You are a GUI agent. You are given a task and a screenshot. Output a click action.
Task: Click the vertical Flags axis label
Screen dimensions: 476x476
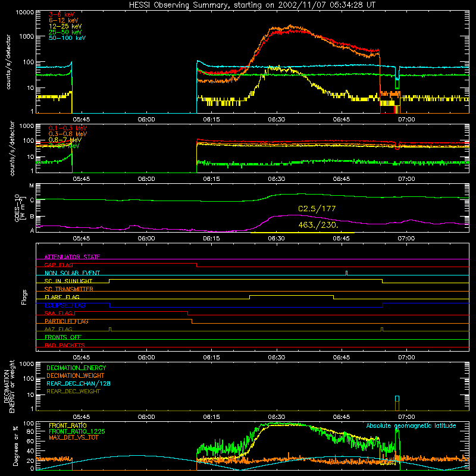pyautogui.click(x=24, y=297)
